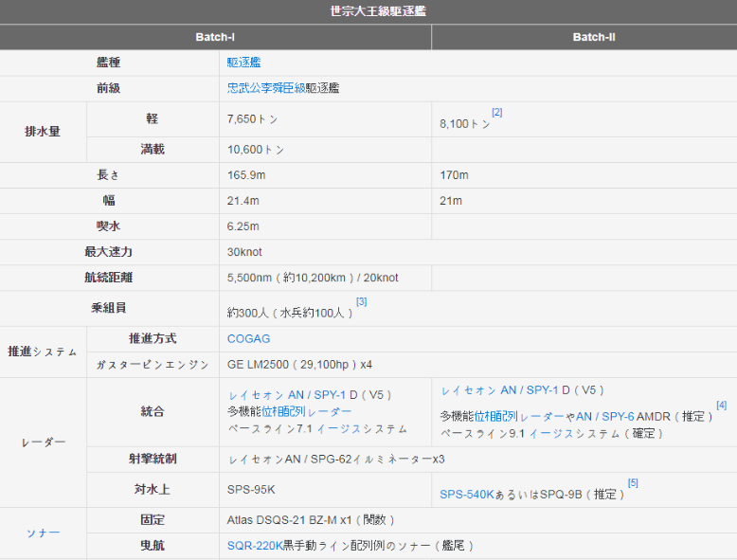Open the COGAG propulsion link
Viewport: 737px width, 560px height.
(248, 338)
